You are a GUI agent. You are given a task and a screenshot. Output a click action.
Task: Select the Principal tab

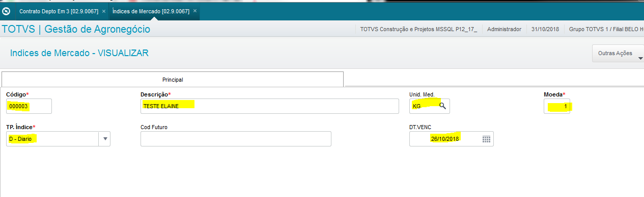tap(173, 80)
